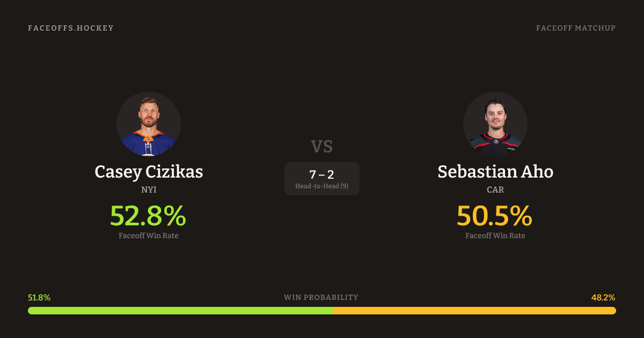
Task: Click the yellow 50.5% faceoff rate
Action: [494, 216]
